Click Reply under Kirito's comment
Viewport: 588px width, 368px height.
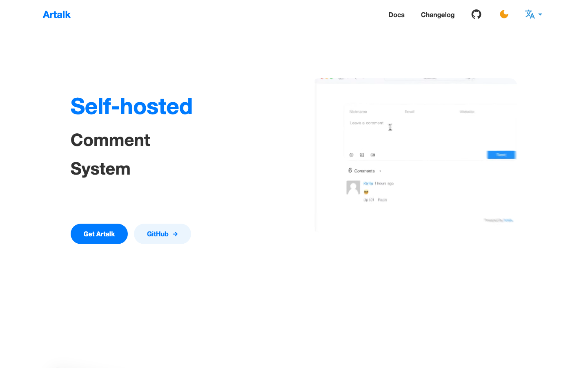(382, 200)
